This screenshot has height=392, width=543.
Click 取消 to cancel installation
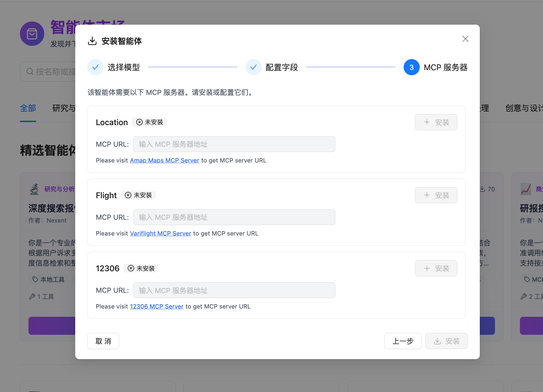click(103, 341)
